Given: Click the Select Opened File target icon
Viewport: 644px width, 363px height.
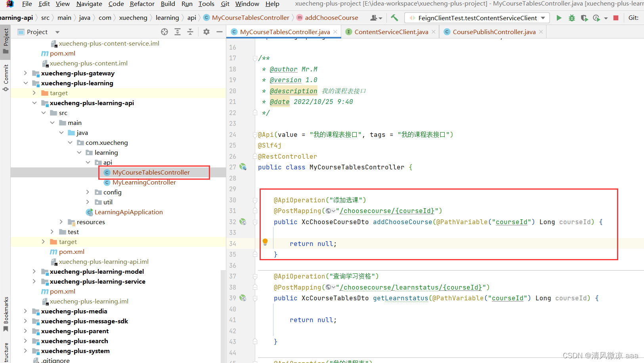Looking at the screenshot, I should pos(164,32).
